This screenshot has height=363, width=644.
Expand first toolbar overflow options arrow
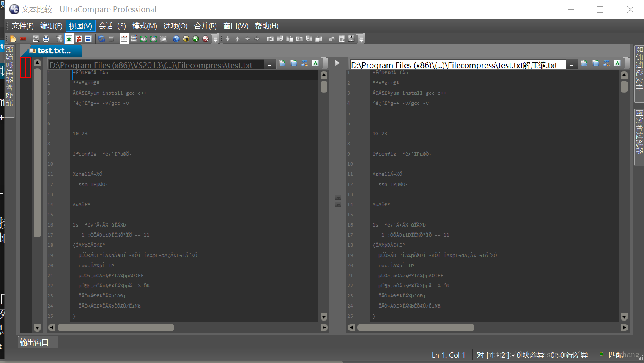tap(215, 39)
